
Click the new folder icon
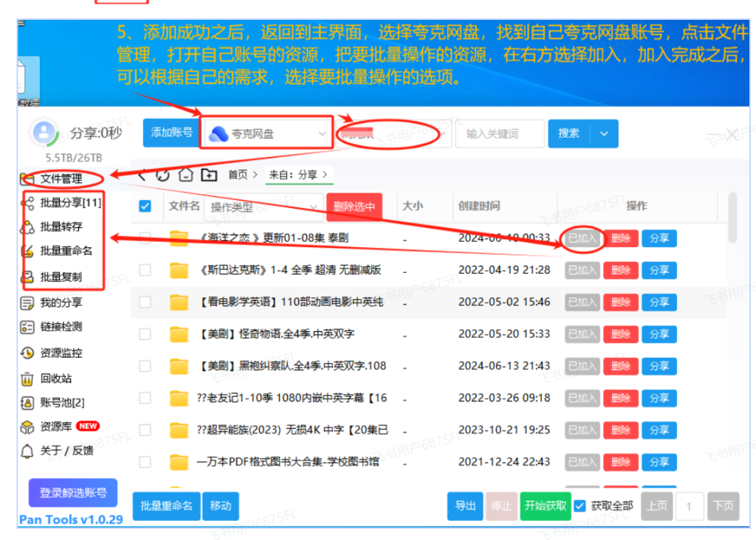209,175
